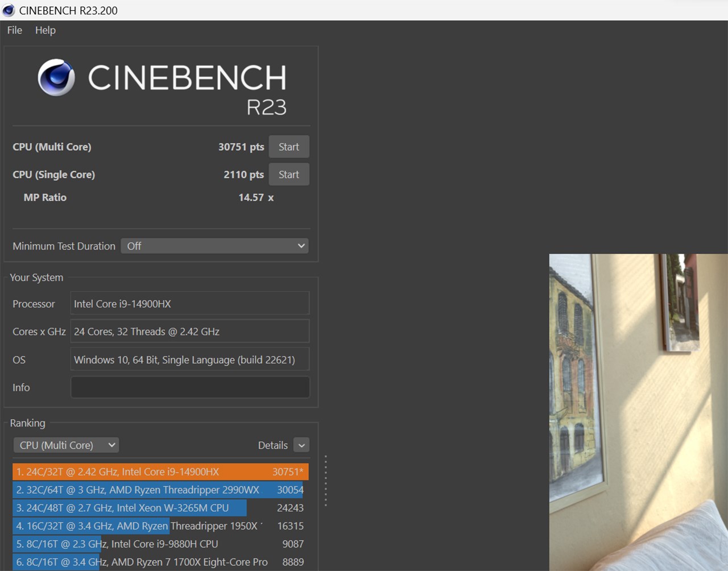Screen dimensions: 728x571
Task: Start the CPU Single Core test
Action: (x=289, y=175)
